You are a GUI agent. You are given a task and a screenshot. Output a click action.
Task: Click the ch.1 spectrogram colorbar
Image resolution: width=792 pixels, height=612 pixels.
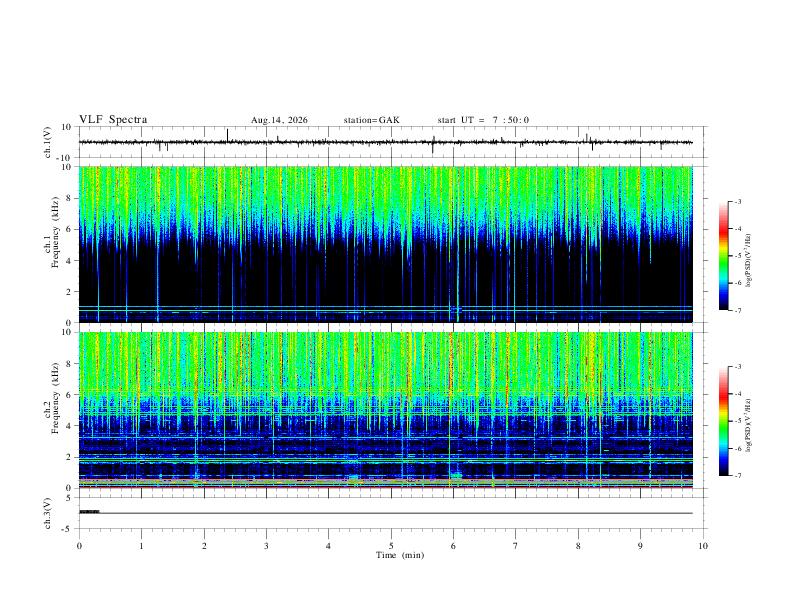coord(723,256)
